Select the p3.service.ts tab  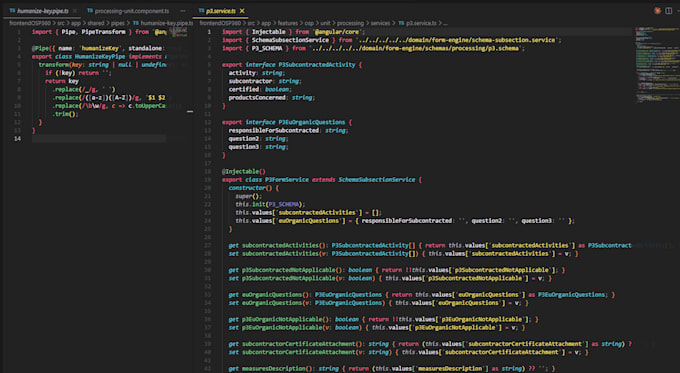point(220,11)
